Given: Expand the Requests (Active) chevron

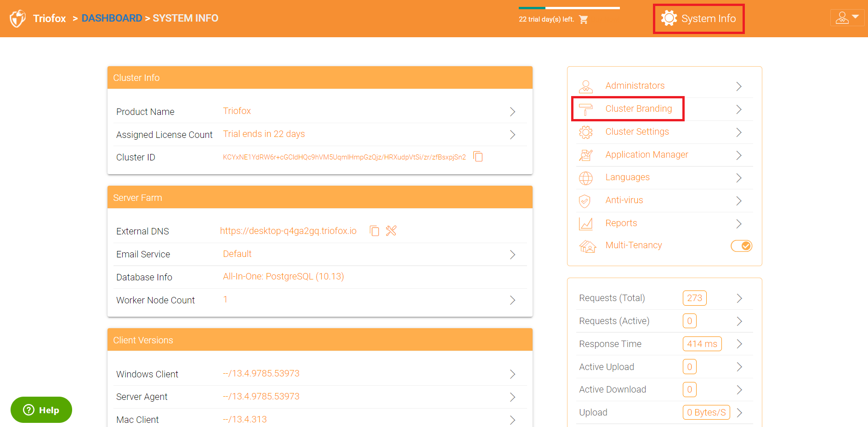Looking at the screenshot, I should point(739,321).
